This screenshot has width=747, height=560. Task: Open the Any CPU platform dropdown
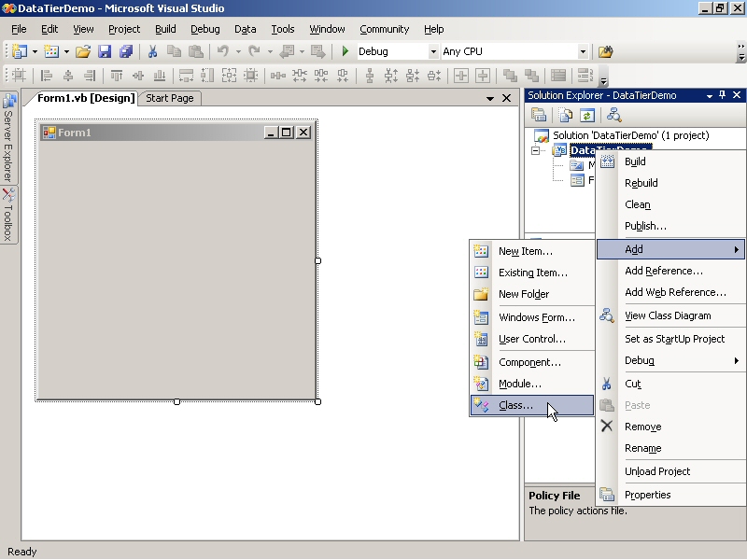click(x=583, y=51)
